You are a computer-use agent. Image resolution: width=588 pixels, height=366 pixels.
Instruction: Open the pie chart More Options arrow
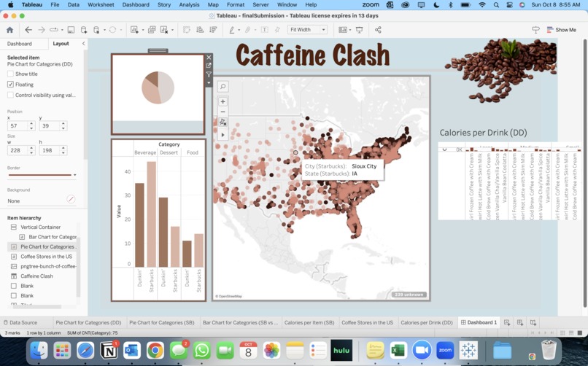[209, 83]
